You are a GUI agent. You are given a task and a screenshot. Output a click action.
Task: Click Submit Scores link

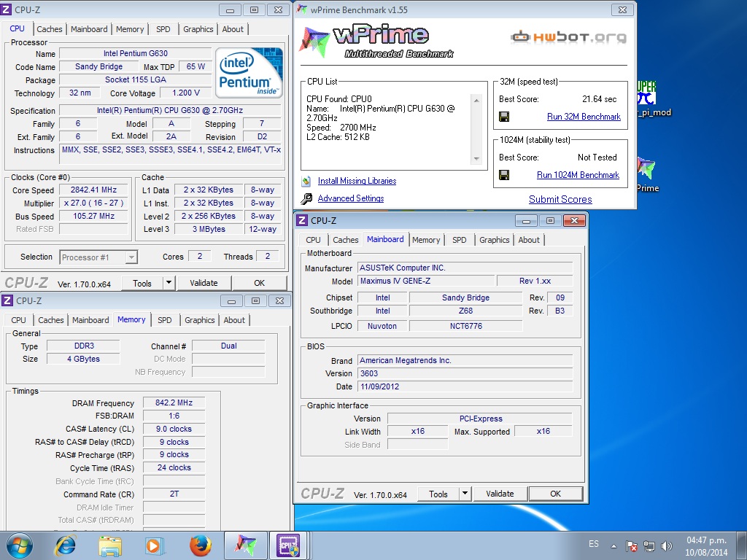tap(560, 200)
